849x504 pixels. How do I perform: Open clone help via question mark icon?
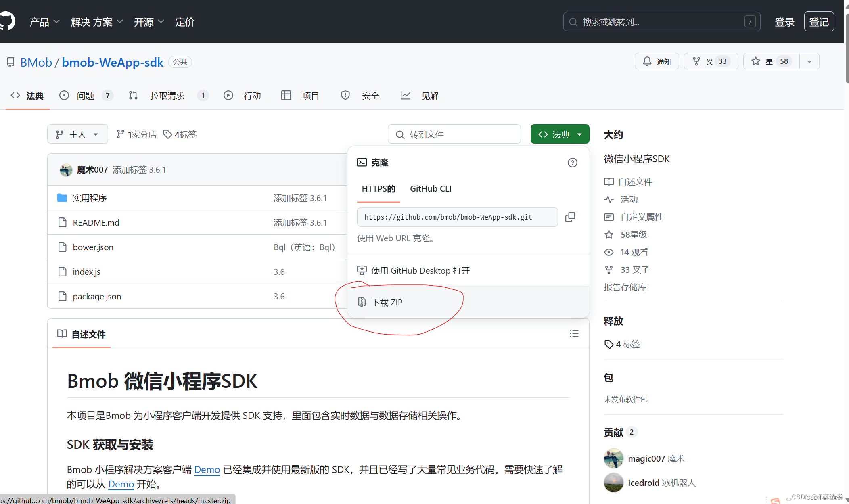[572, 163]
